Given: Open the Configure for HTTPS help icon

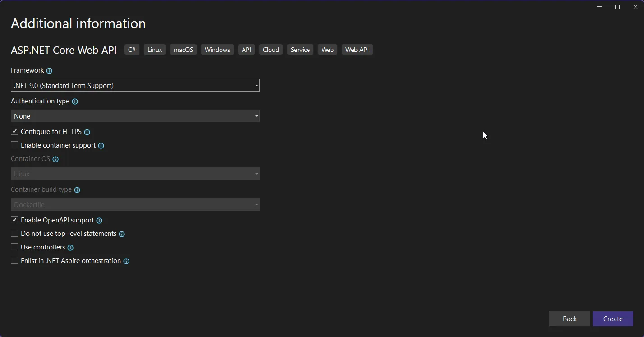Looking at the screenshot, I should 87,132.
